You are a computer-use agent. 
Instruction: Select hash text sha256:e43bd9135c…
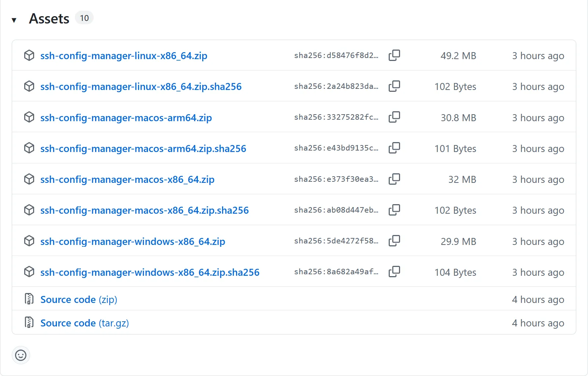[336, 148]
